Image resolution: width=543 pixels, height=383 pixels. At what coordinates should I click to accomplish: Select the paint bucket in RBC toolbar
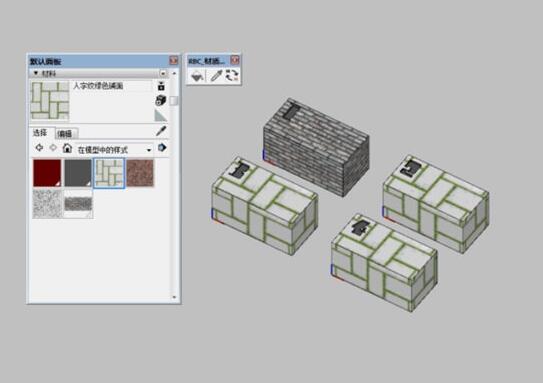[x=197, y=75]
